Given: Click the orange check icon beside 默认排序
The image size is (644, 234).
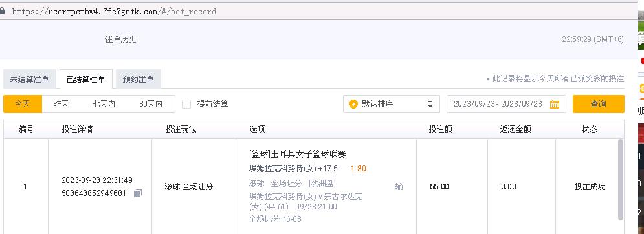Looking at the screenshot, I should [x=353, y=104].
